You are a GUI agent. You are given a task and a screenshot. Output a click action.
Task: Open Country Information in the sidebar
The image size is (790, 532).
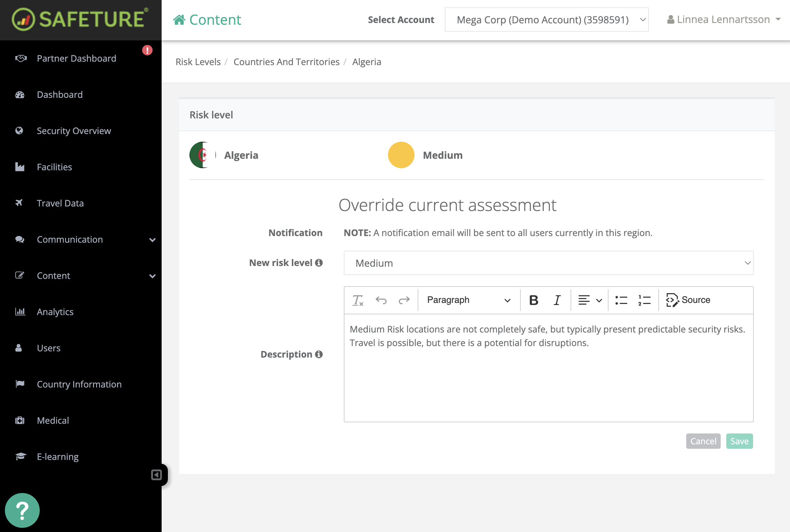tap(79, 384)
